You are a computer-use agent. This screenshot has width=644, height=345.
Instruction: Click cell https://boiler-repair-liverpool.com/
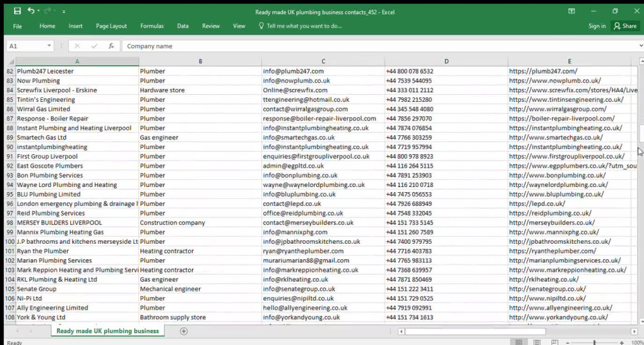point(570,119)
